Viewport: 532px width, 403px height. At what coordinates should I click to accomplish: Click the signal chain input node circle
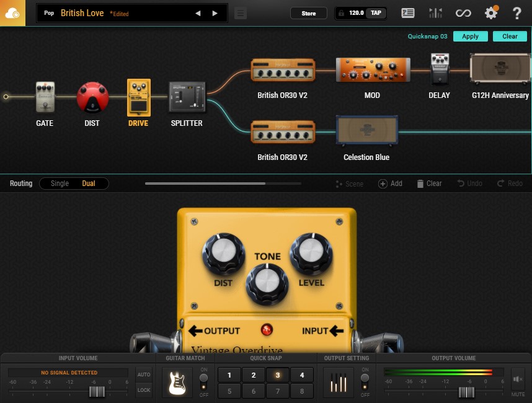pos(6,97)
